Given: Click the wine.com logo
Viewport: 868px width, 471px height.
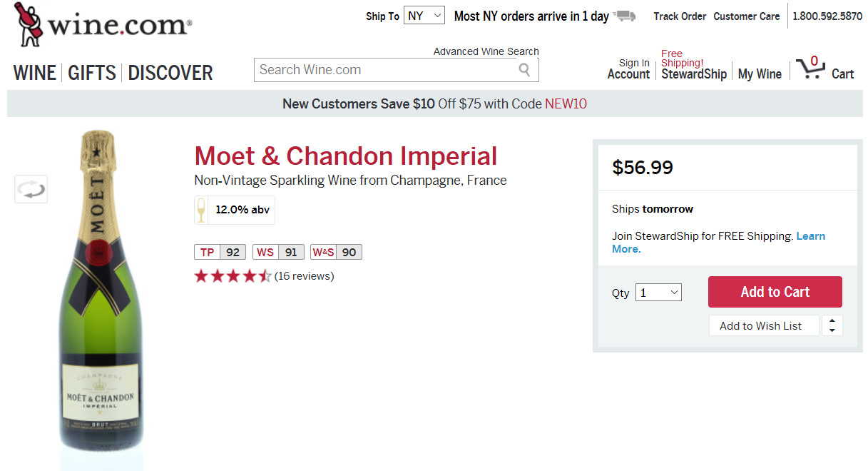Looking at the screenshot, I should coord(102,26).
